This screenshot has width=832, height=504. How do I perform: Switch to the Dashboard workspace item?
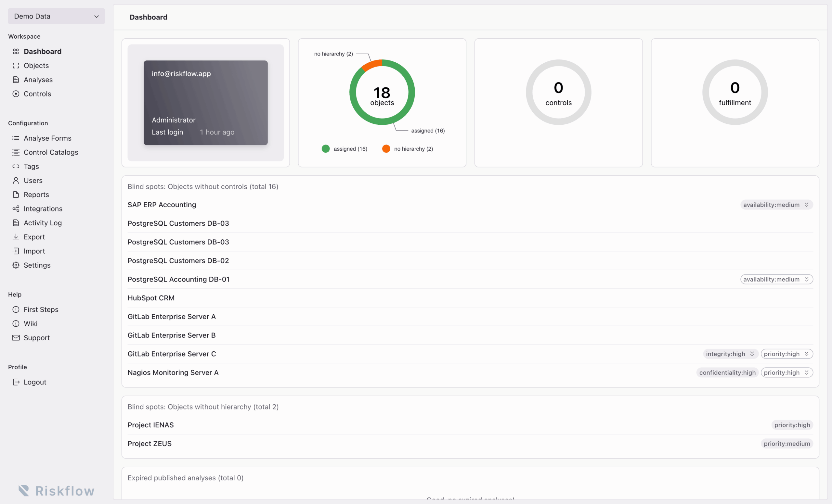click(x=43, y=51)
